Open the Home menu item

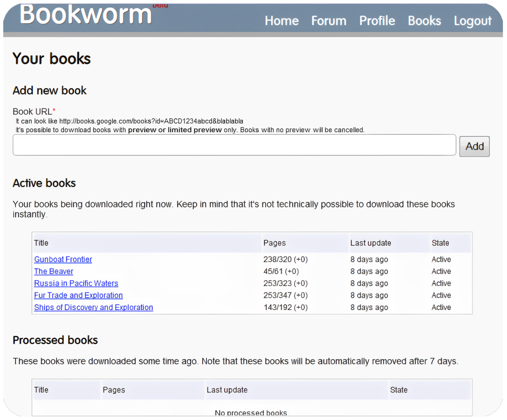[x=281, y=21]
